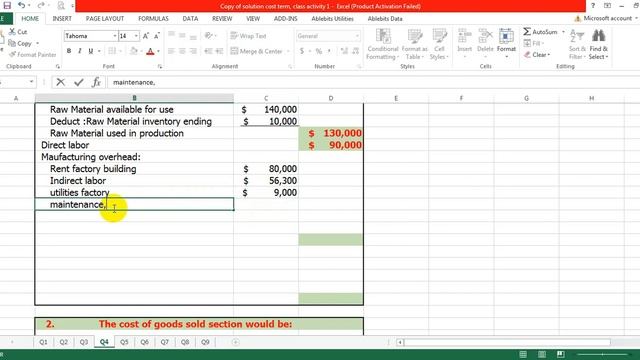Toggle Merge & Center

pyautogui.click(x=257, y=51)
